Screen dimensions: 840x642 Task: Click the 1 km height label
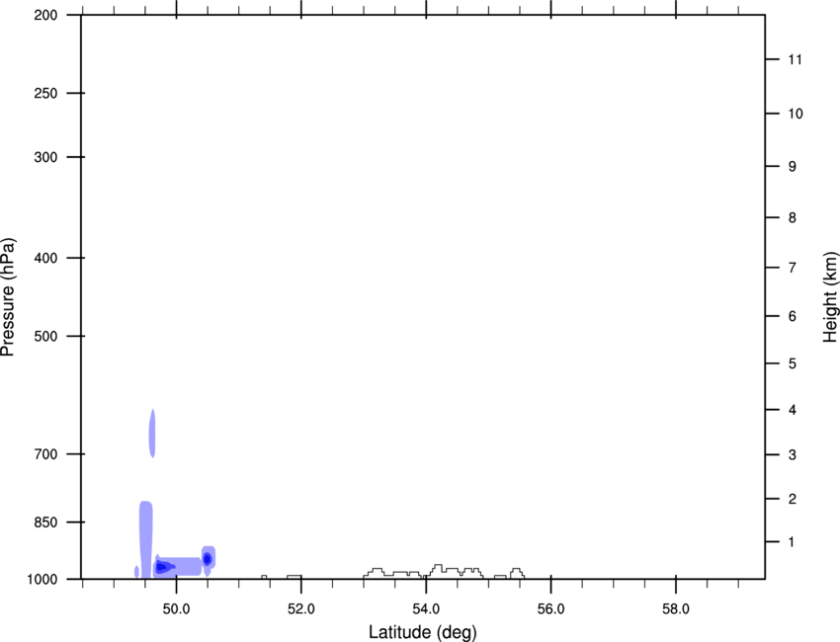click(792, 542)
